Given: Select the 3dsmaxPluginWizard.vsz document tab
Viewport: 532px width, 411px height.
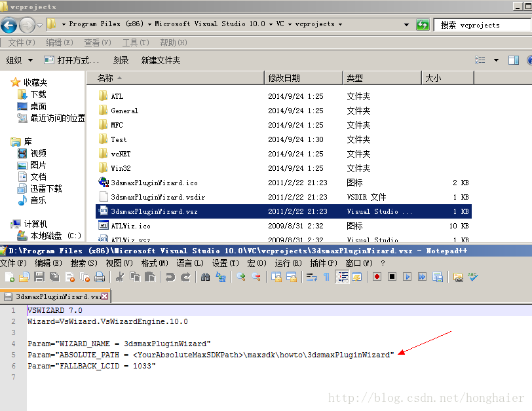Looking at the screenshot, I should 56,296.
